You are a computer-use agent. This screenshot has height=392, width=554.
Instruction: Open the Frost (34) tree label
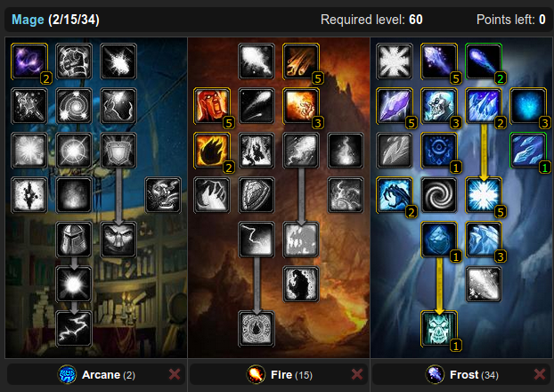point(474,375)
